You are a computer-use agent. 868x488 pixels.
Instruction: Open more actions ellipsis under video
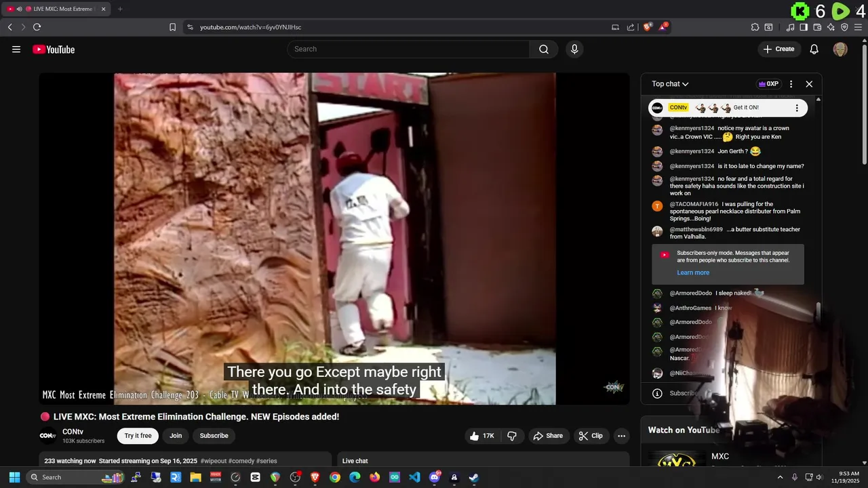620,436
